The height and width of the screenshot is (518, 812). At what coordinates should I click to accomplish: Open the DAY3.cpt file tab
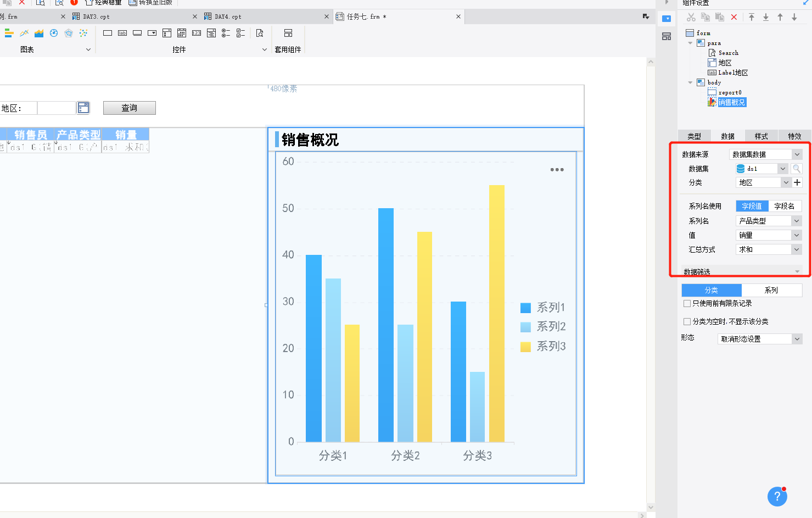pos(96,16)
